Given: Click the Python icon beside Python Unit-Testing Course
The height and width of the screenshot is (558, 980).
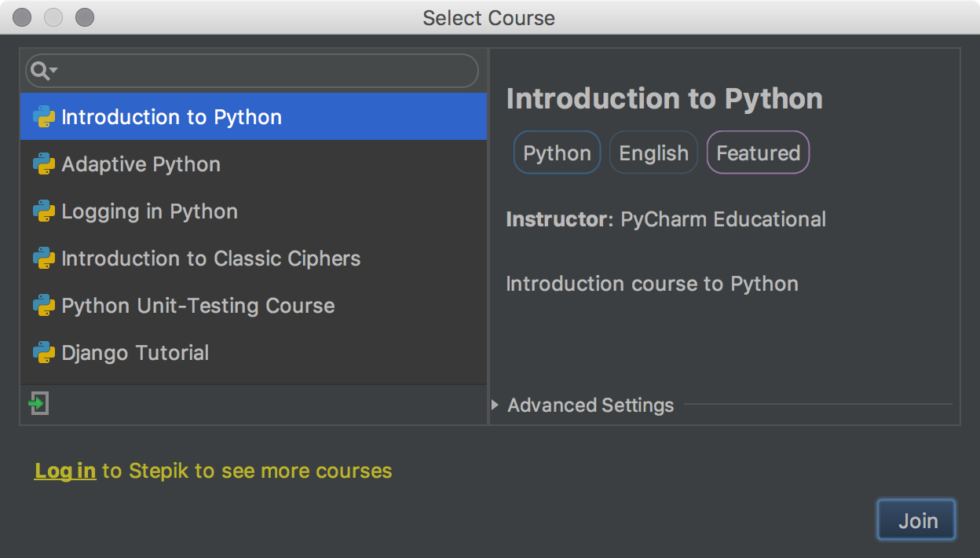Looking at the screenshot, I should (x=43, y=306).
